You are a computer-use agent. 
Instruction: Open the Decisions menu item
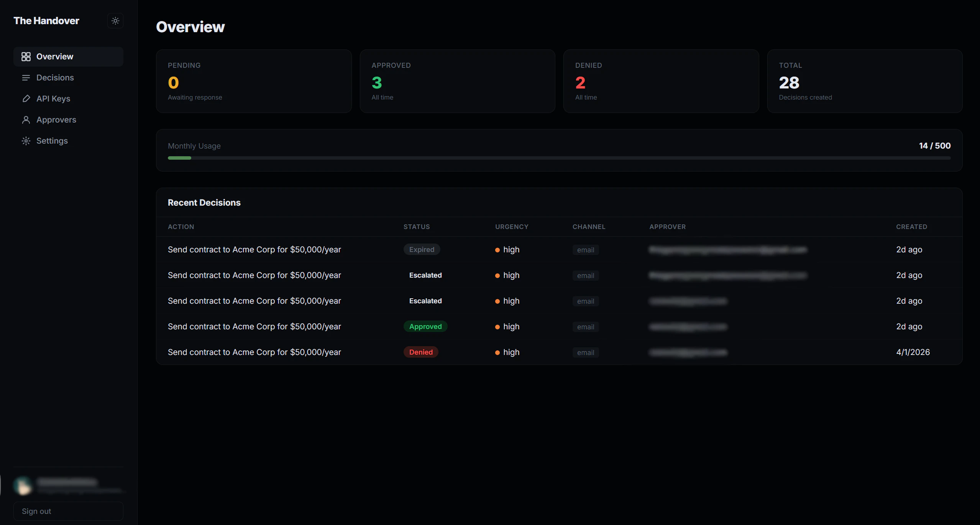click(x=55, y=78)
